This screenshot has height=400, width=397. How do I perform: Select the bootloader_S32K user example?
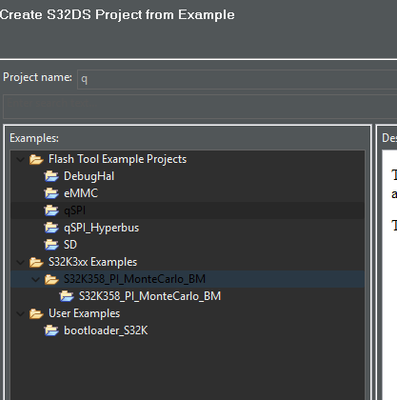[106, 330]
